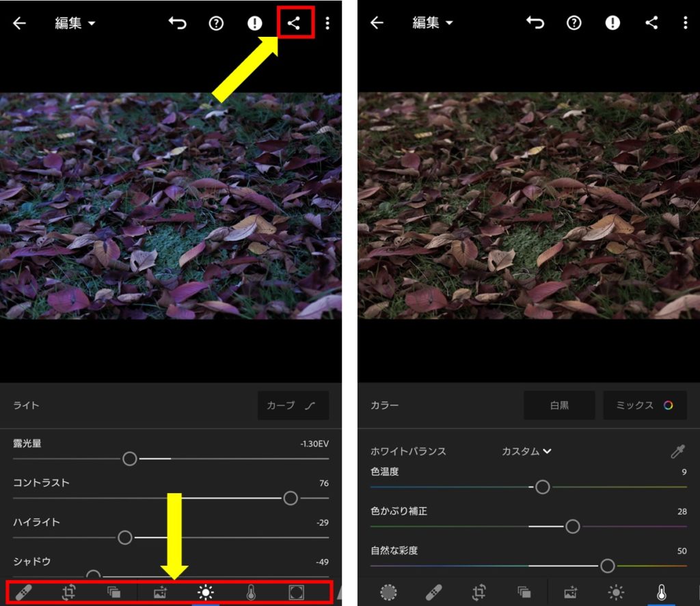
Task: Select the Healing tool in the left screen toolbar
Action: click(x=23, y=592)
